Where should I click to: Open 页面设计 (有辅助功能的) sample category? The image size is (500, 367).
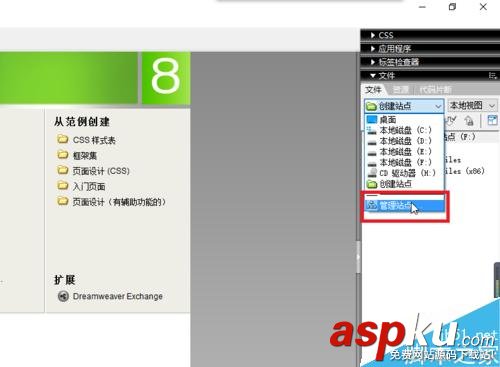click(x=111, y=202)
